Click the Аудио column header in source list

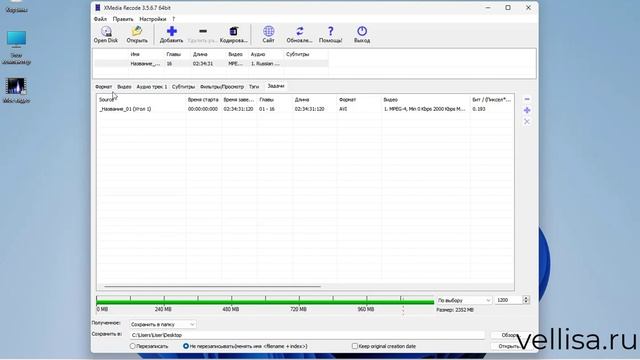pyautogui.click(x=258, y=54)
